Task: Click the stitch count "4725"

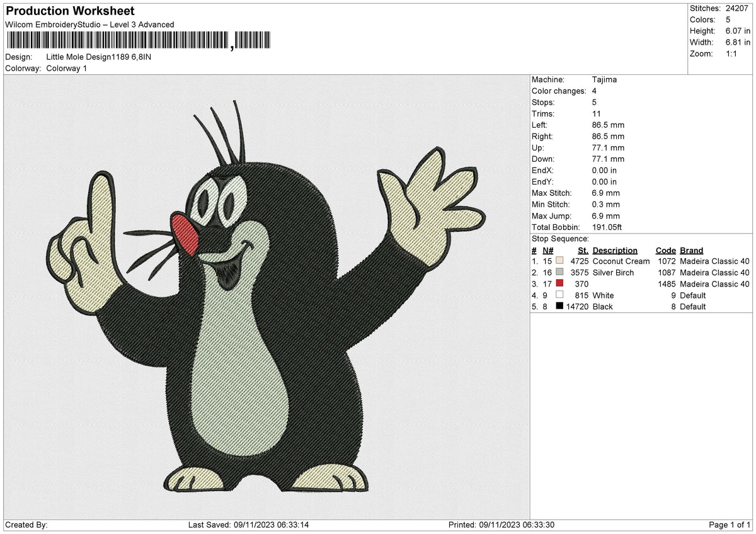Action: [580, 261]
